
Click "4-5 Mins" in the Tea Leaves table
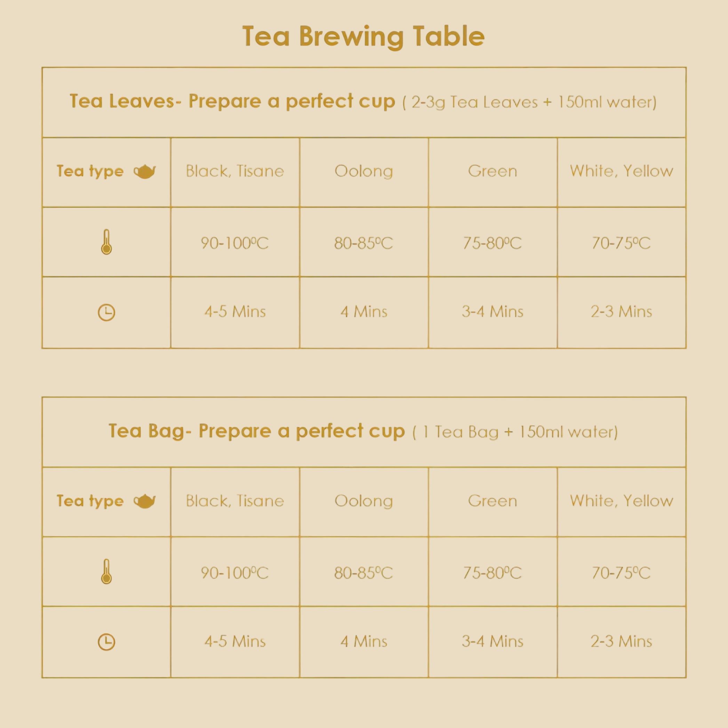pyautogui.click(x=235, y=312)
